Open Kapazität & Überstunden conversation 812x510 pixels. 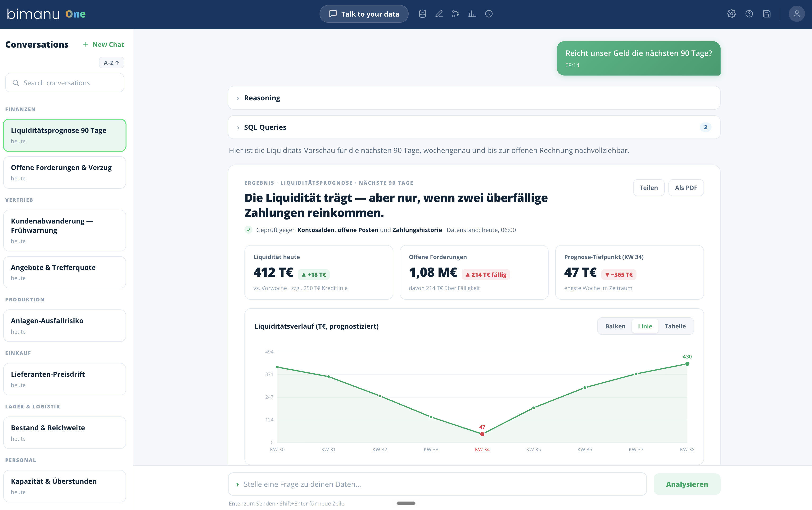64,486
